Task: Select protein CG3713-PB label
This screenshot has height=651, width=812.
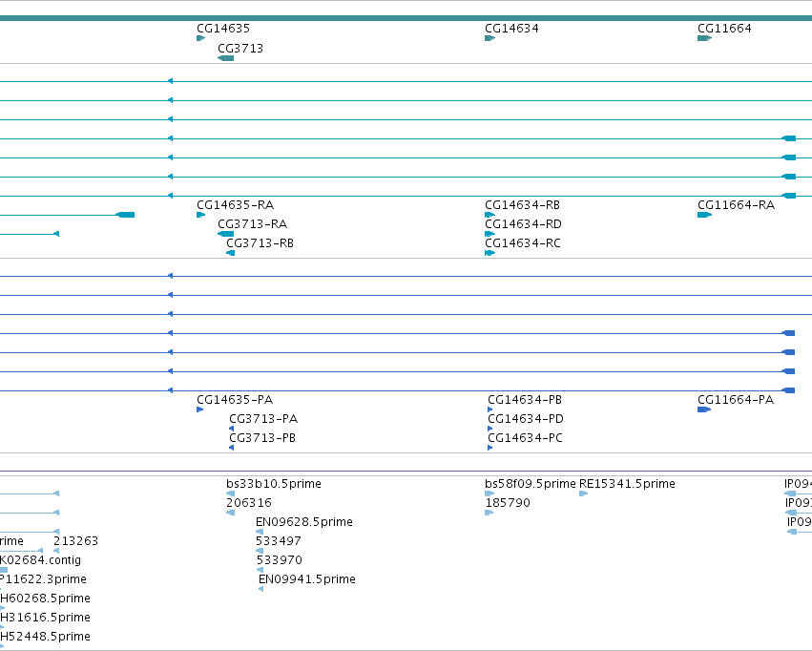Action: coord(262,438)
